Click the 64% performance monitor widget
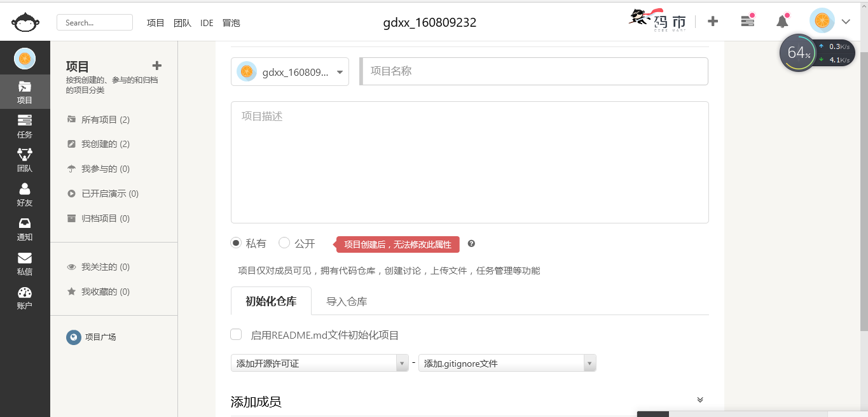Image resolution: width=868 pixels, height=417 pixels. [798, 53]
